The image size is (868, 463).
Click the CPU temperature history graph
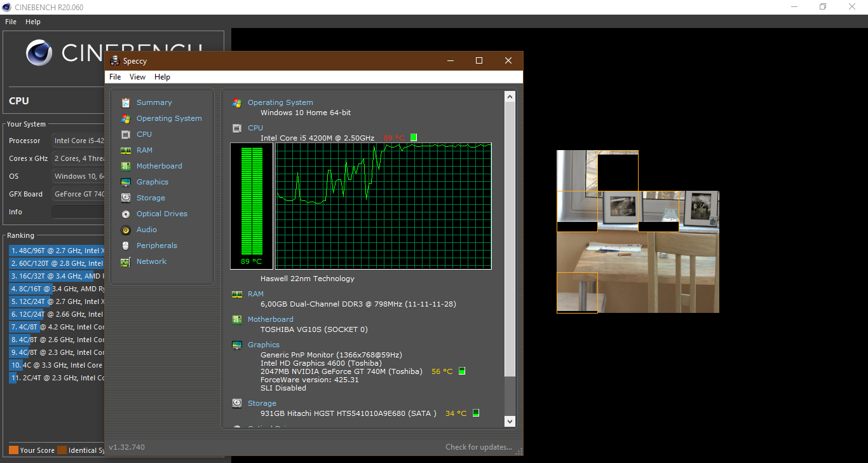[x=384, y=206]
